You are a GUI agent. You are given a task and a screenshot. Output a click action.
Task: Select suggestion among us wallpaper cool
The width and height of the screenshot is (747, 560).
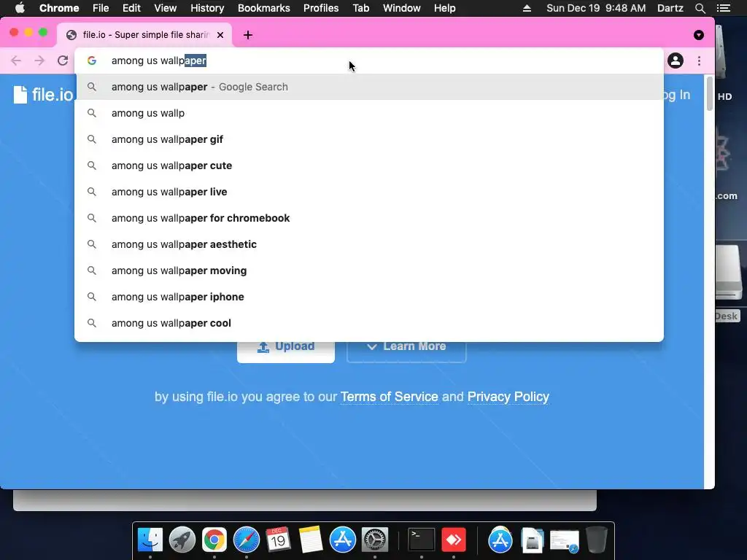(368, 322)
